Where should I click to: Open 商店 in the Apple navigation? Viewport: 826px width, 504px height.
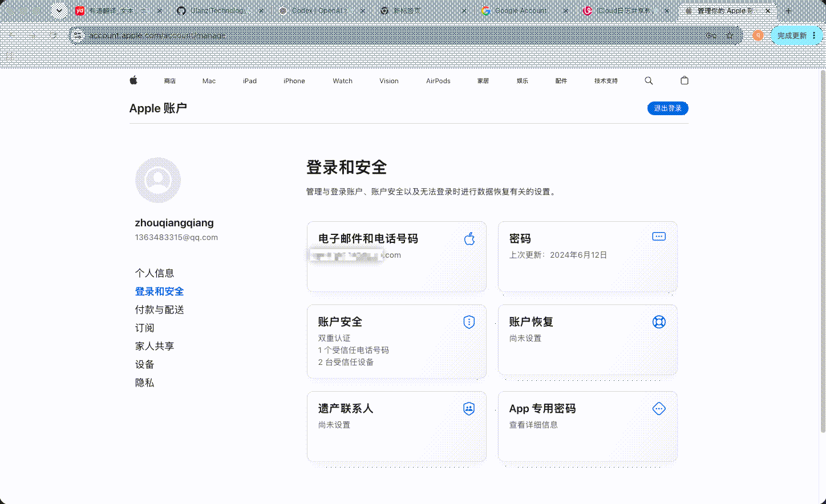point(170,81)
